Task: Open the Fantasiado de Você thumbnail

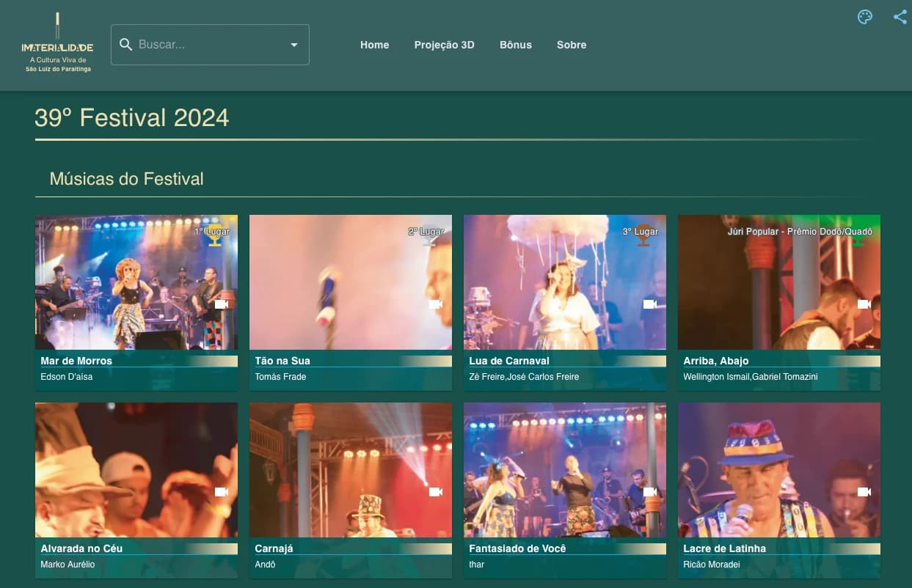Action: [564, 469]
